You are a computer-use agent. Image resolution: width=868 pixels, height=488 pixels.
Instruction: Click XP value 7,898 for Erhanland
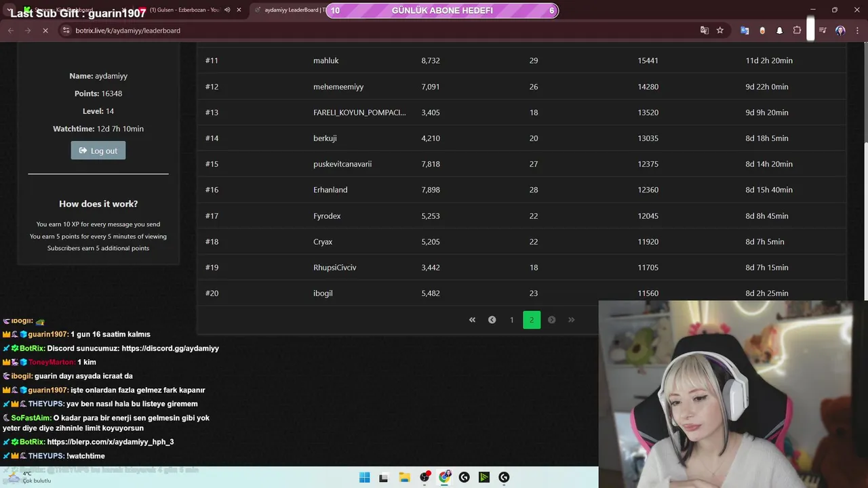(431, 190)
